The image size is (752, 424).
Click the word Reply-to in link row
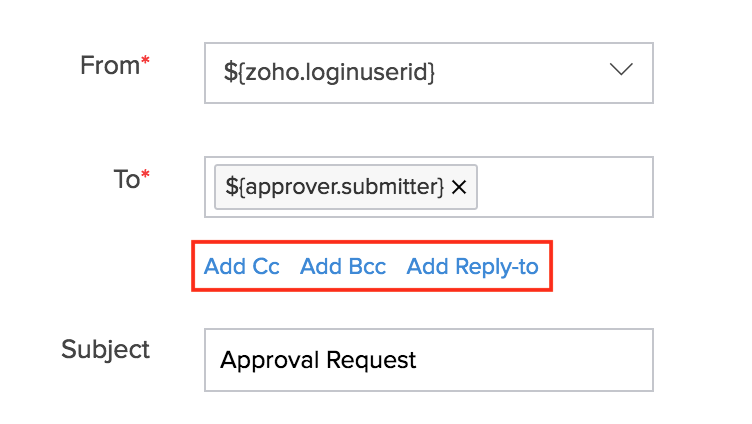pos(497,267)
